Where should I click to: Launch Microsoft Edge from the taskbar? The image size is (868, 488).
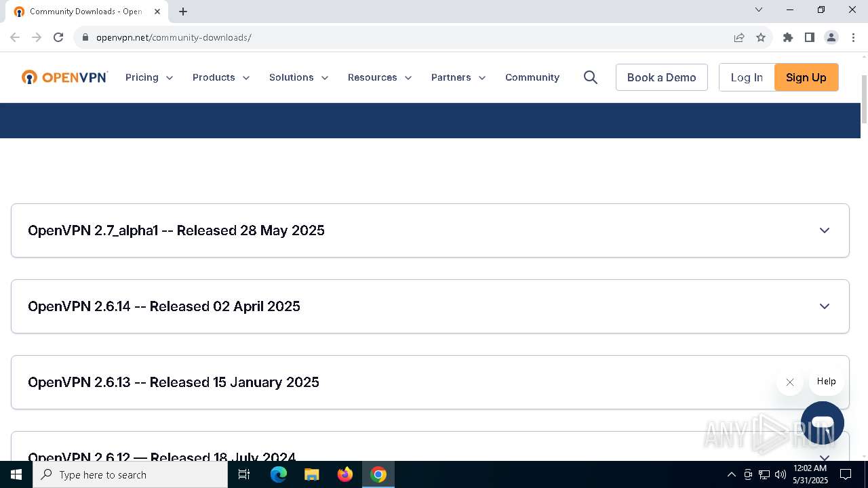279,474
